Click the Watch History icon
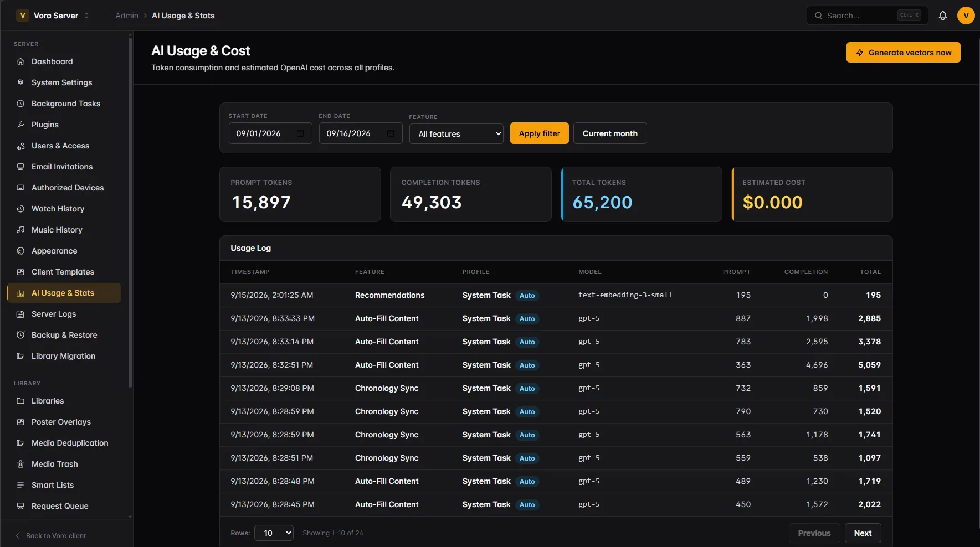This screenshot has height=547, width=980. click(x=20, y=209)
